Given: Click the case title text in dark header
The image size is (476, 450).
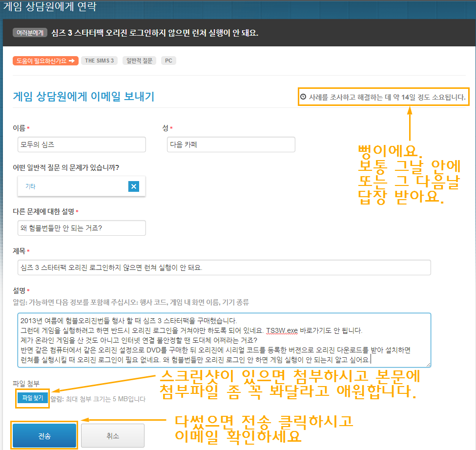Looking at the screenshot, I should click(x=155, y=33).
